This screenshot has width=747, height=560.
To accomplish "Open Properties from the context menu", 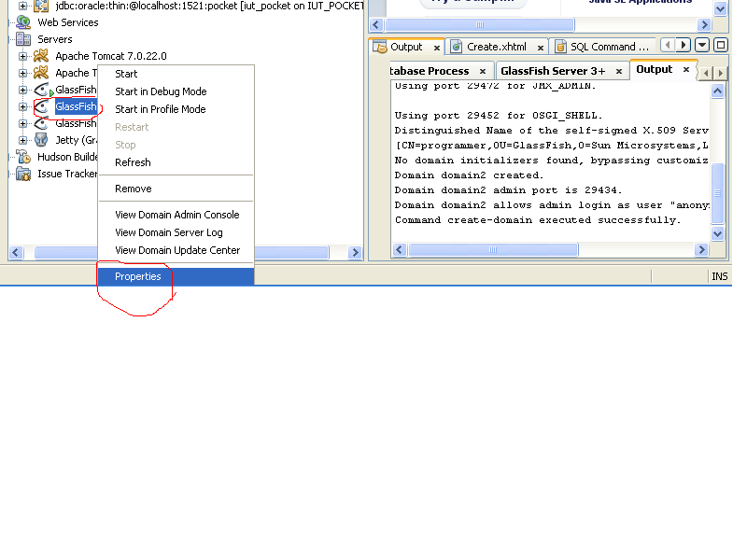I will 176,276.
